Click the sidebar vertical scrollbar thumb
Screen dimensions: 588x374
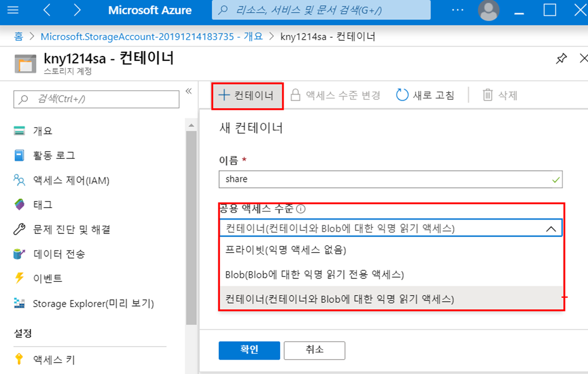point(191,227)
